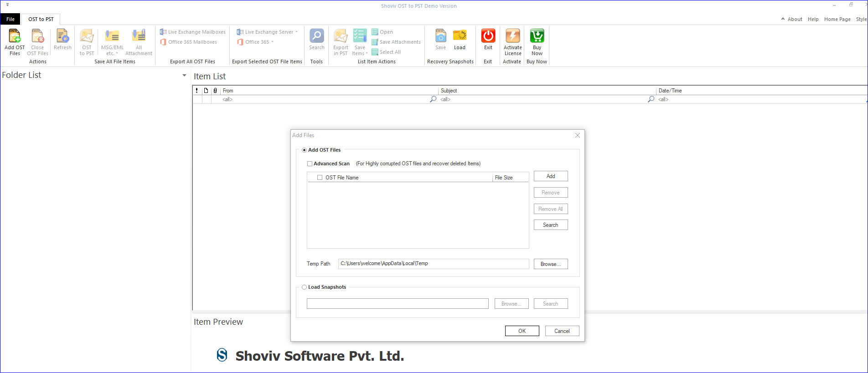Click the Subject column header
The height and width of the screenshot is (373, 868).
coord(548,91)
